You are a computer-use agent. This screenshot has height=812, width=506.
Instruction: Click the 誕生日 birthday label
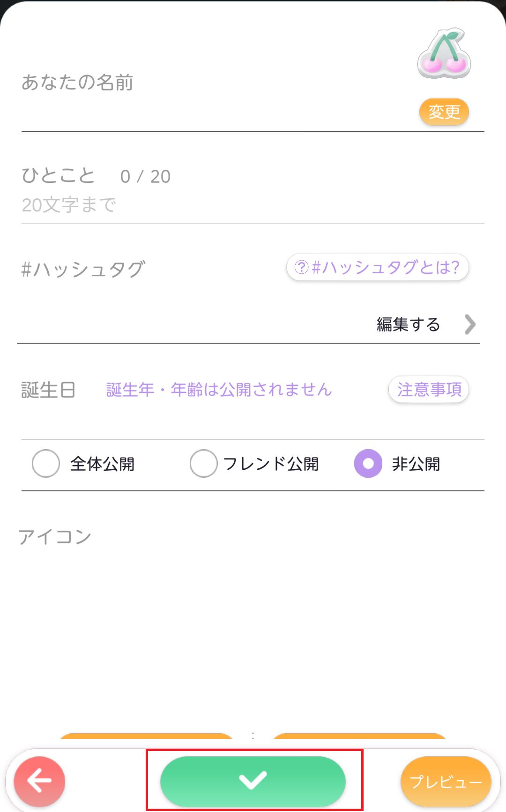point(48,390)
